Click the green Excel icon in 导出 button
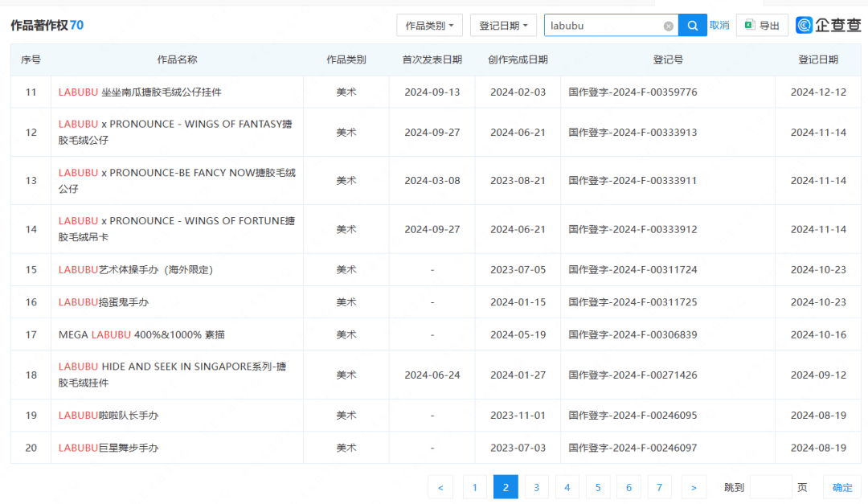The image size is (868, 504). click(x=749, y=25)
